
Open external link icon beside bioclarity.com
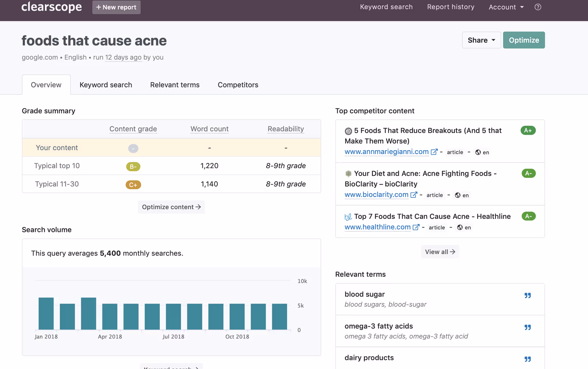pos(414,195)
